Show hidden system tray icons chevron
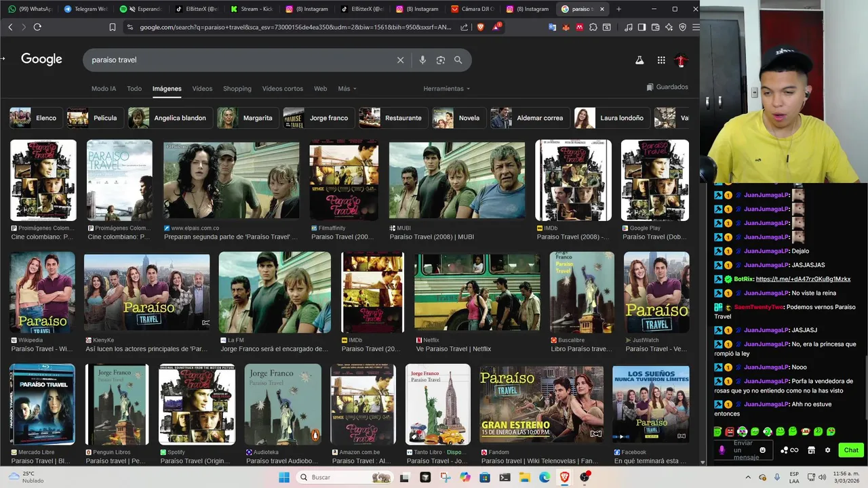This screenshot has height=488, width=868. 748,477
